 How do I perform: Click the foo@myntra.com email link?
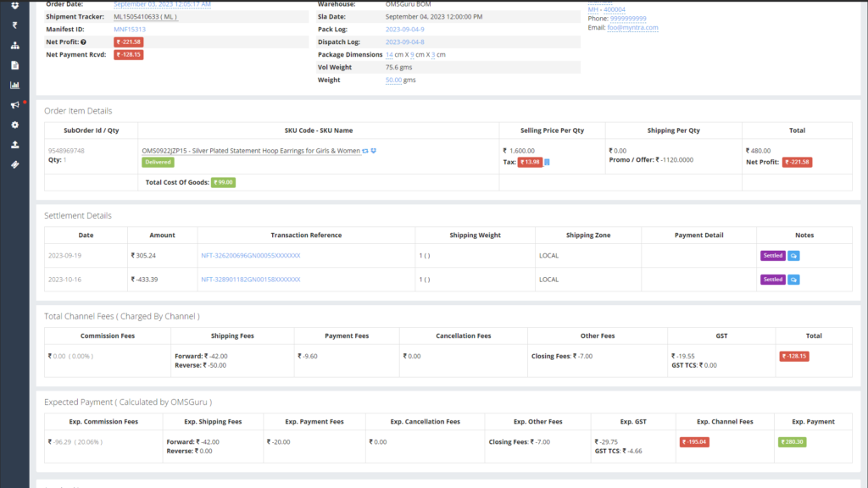coord(632,28)
